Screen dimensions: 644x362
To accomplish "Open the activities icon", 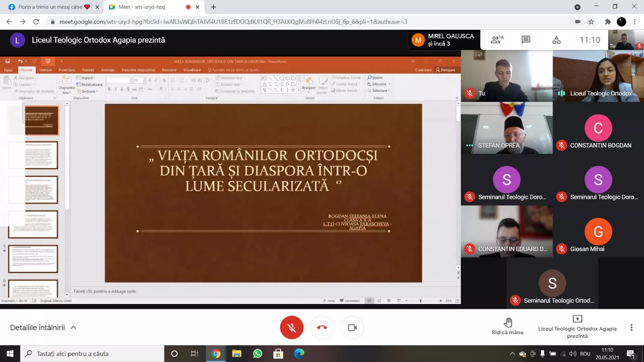I will [x=556, y=40].
